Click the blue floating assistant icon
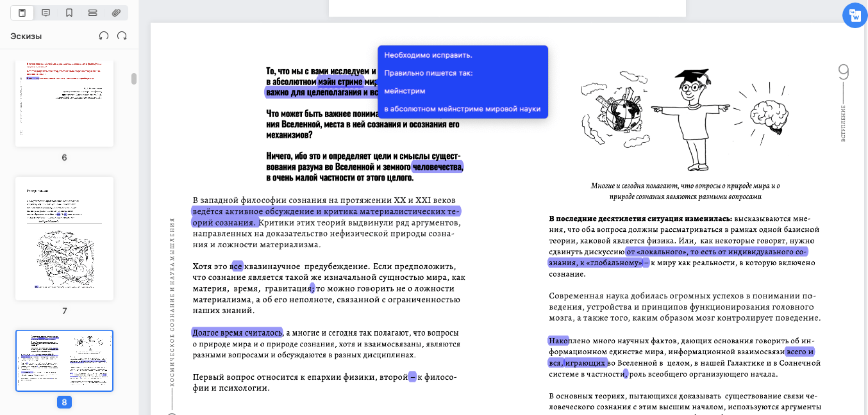 855,15
